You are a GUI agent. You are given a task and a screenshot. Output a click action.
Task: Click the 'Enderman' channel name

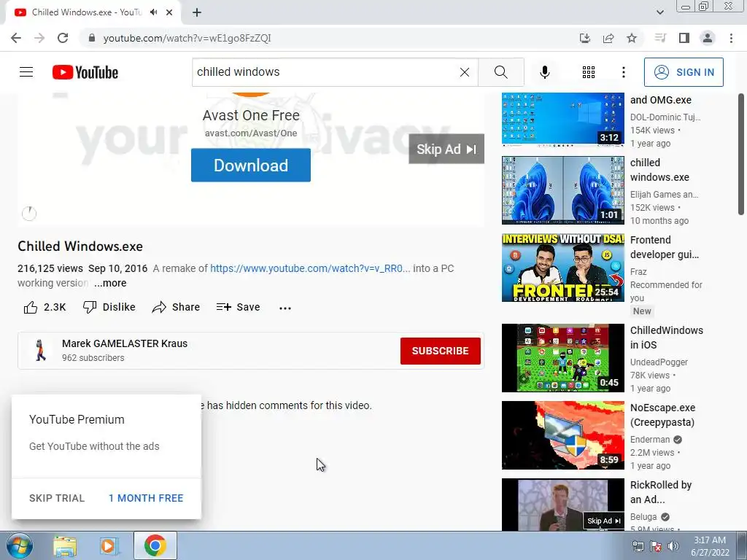pos(650,440)
